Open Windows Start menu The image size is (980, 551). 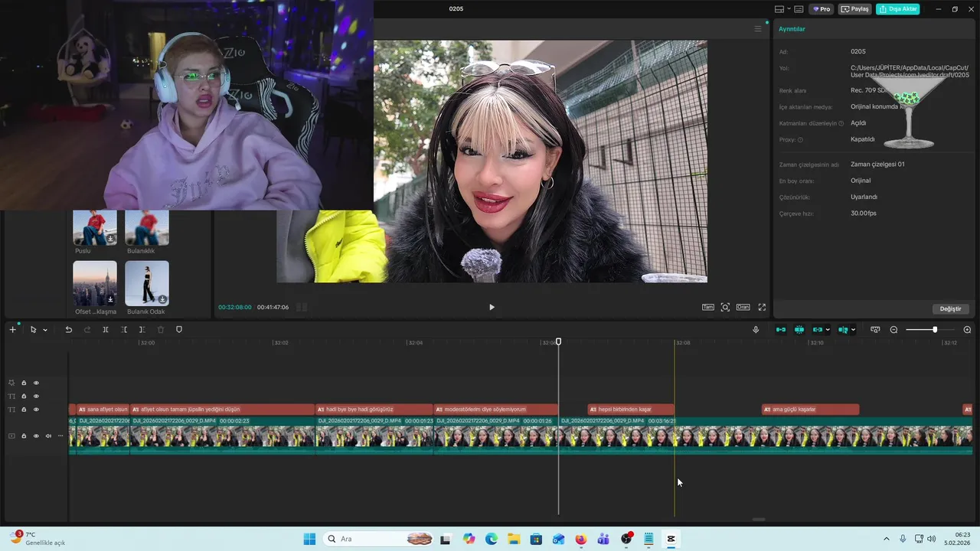click(309, 539)
